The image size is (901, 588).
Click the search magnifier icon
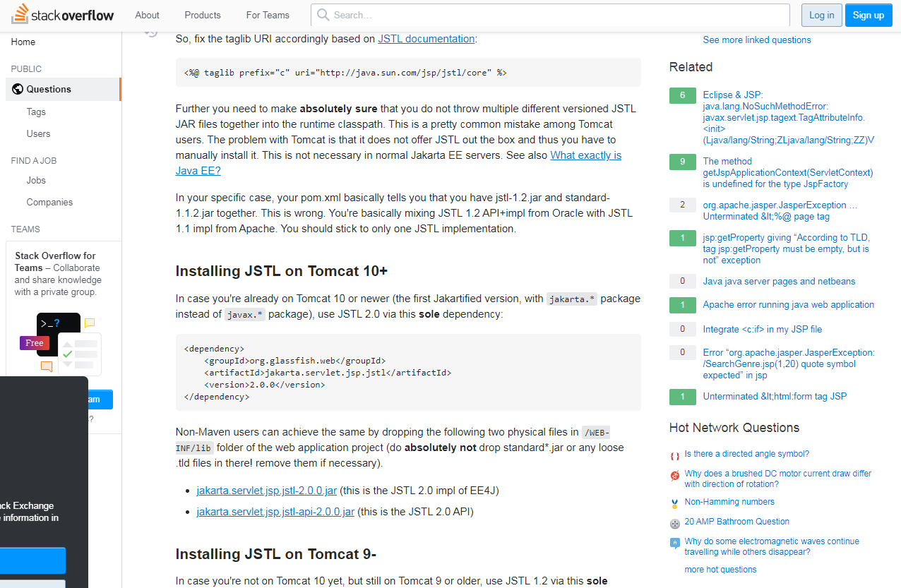pyautogui.click(x=323, y=15)
